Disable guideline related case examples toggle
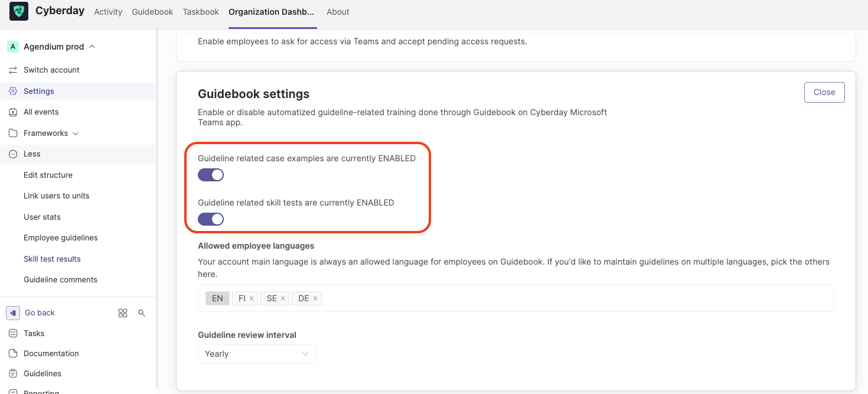Viewport: 868px width, 394px height. click(211, 175)
